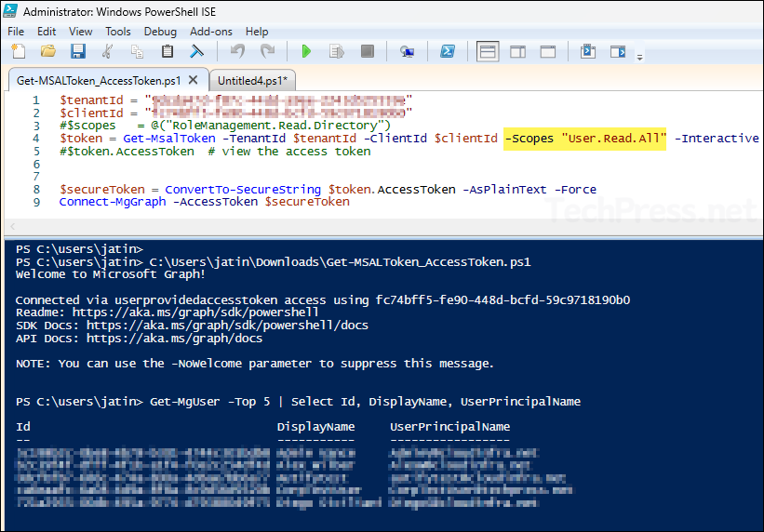
Task: Save the script with the floppy icon
Action: pyautogui.click(x=78, y=51)
